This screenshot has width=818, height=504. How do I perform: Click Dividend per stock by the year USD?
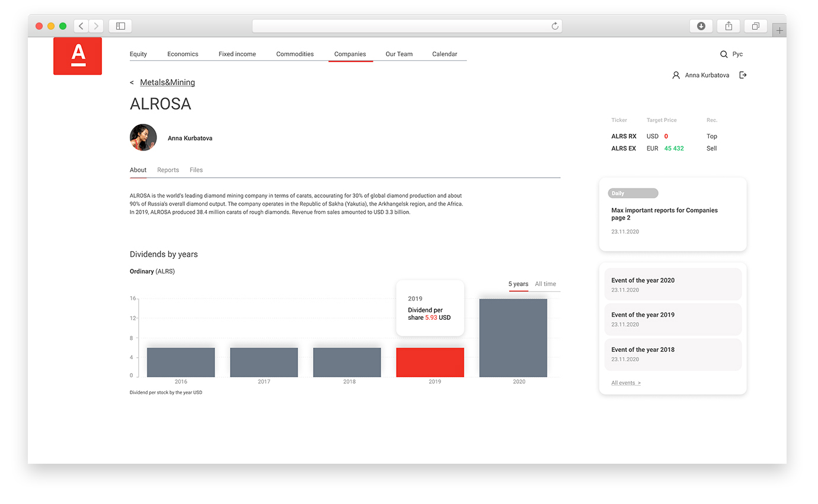(x=166, y=393)
